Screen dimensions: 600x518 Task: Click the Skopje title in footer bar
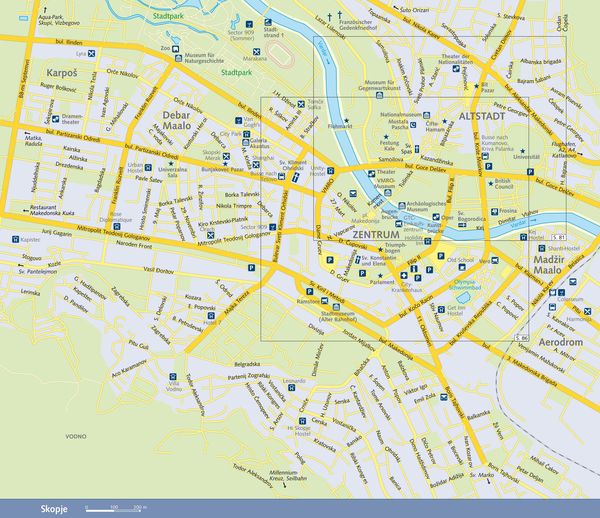(54, 509)
